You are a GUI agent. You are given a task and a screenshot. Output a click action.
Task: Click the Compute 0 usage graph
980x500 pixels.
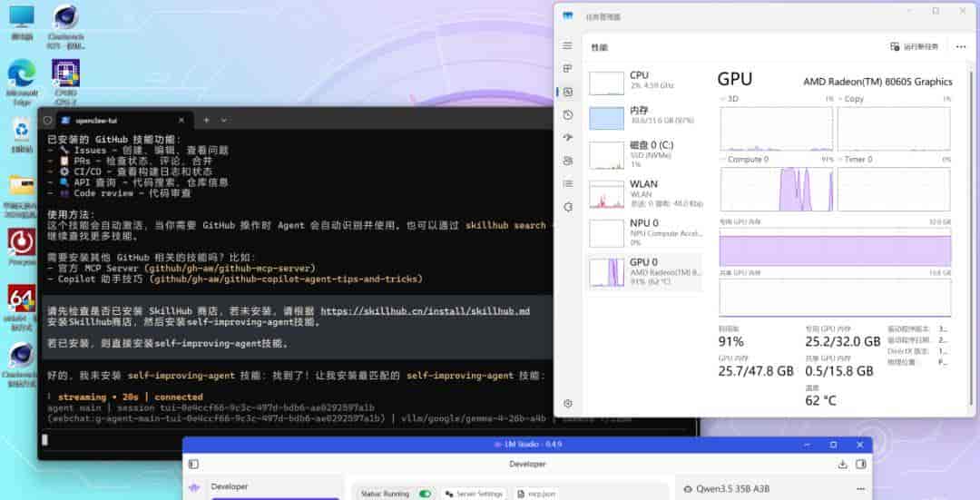coord(776,190)
